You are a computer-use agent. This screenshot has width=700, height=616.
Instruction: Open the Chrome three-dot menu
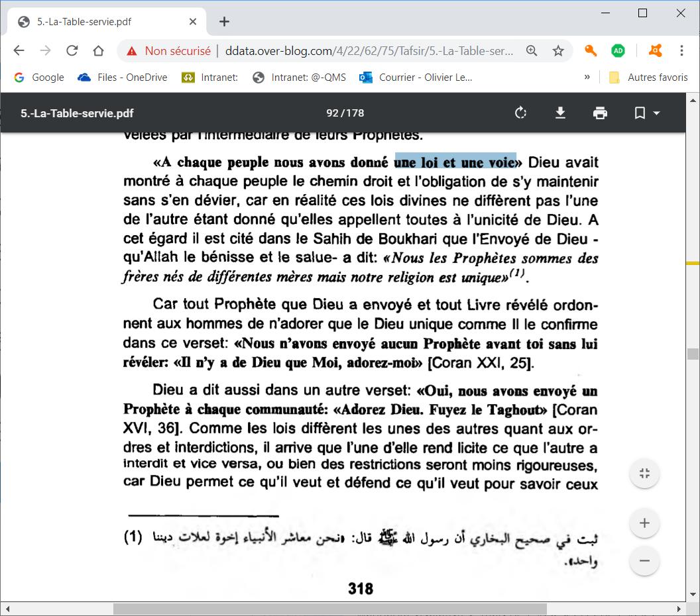(x=681, y=50)
